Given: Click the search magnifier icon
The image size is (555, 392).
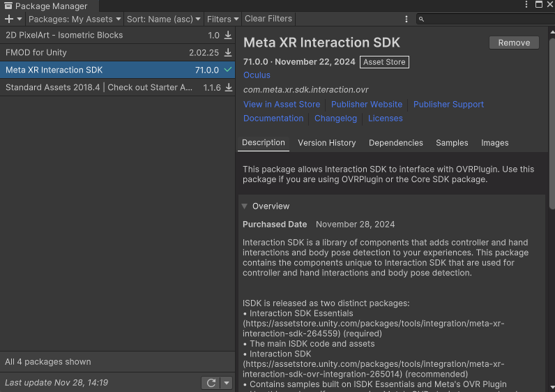Looking at the screenshot, I should [422, 20].
